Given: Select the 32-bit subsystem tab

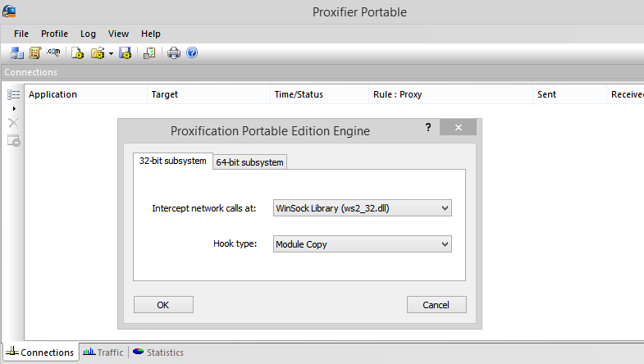Looking at the screenshot, I should tap(173, 161).
